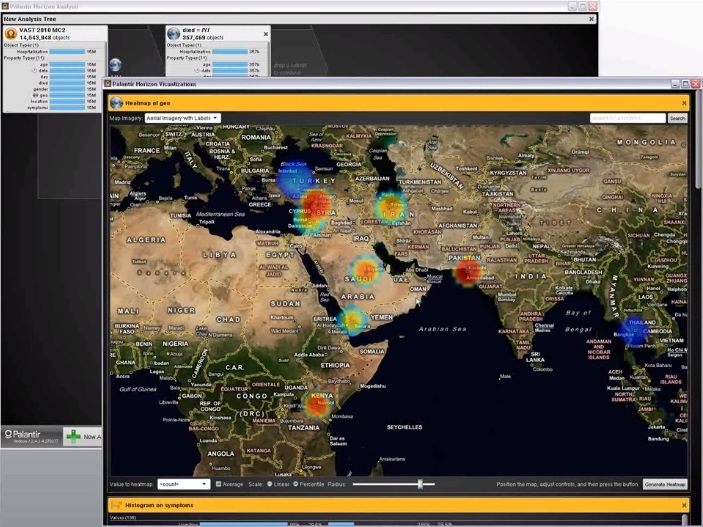This screenshot has height=527, width=703.
Task: Click the drop a subset to combine area
Action: coord(291,69)
